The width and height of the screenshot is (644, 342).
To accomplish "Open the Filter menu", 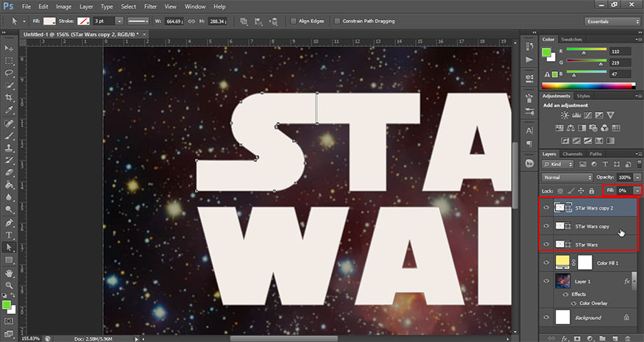I will (150, 7).
